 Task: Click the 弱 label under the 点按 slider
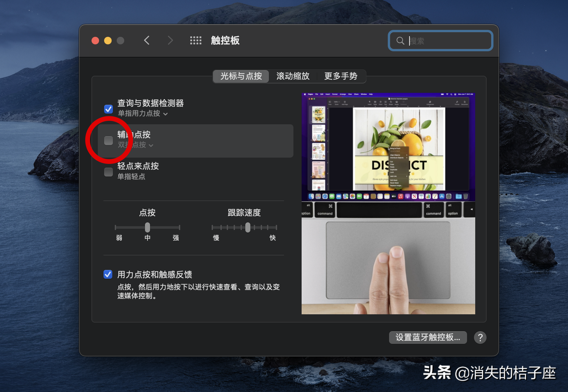click(119, 238)
